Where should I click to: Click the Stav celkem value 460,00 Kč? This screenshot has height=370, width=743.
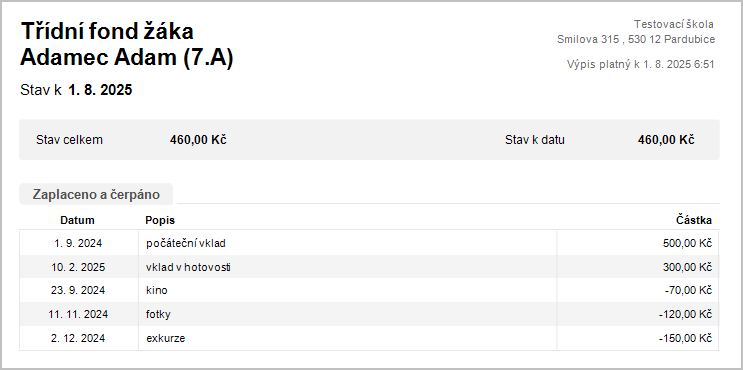[x=198, y=140]
